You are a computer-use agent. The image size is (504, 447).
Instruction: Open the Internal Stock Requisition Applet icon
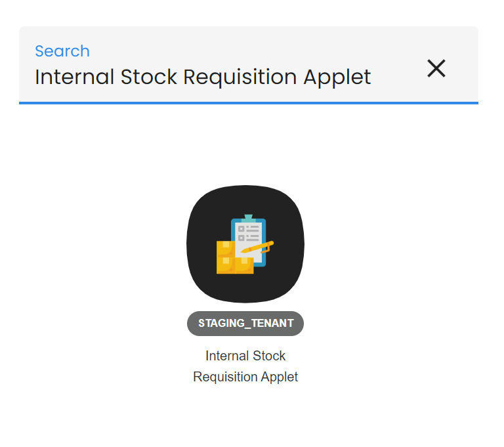[x=245, y=244]
